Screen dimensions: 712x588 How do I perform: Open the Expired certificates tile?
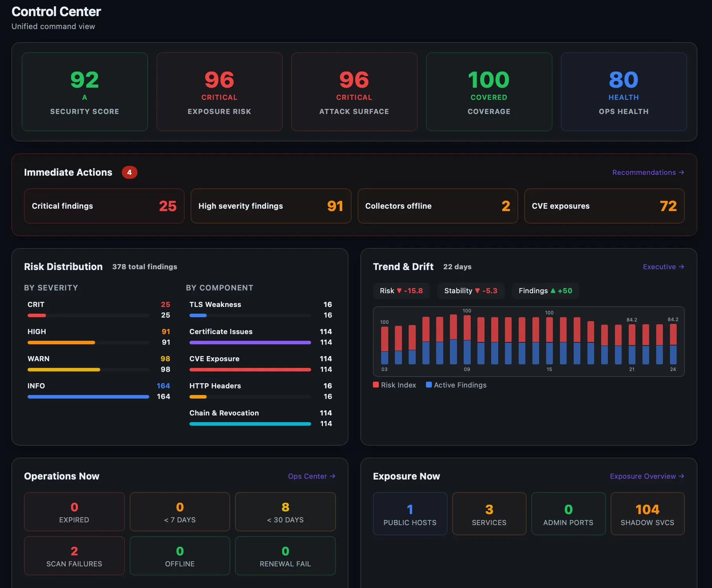point(74,512)
